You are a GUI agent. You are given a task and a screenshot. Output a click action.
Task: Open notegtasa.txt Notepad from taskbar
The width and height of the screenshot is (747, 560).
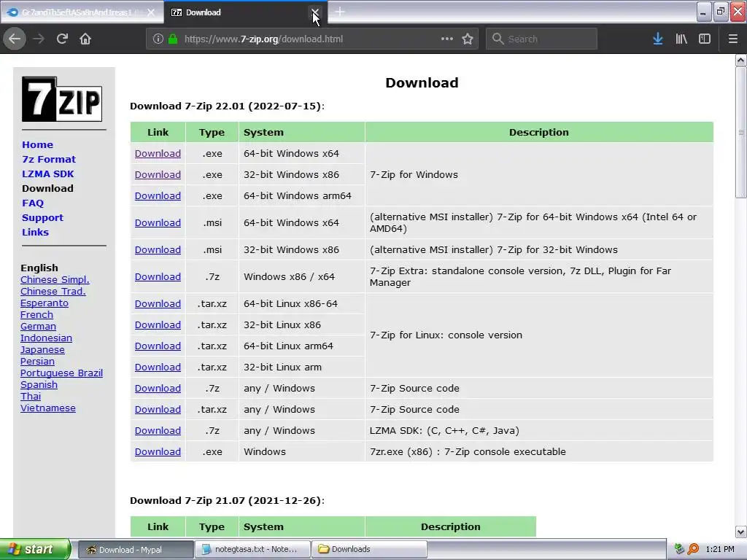click(x=252, y=549)
